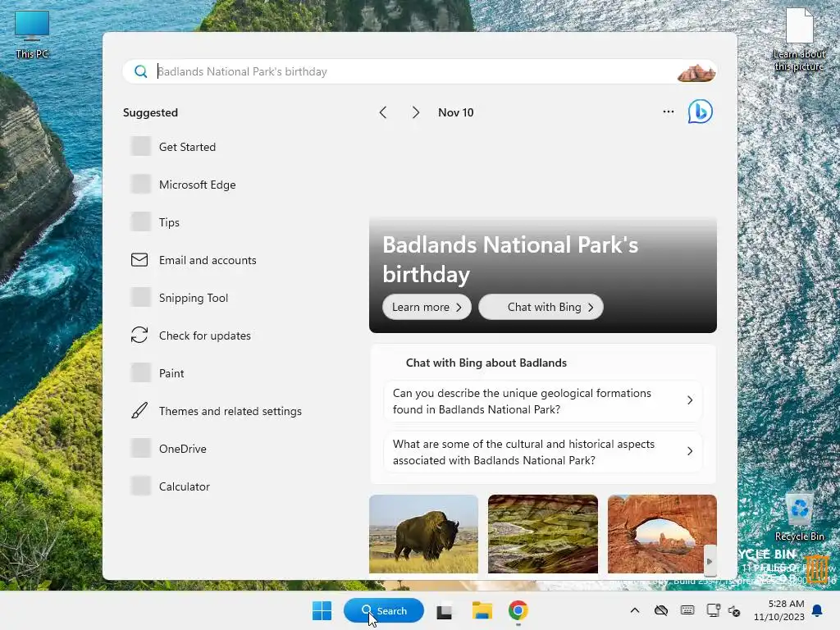This screenshot has width=840, height=630.
Task: Open Snipping Tool from the suggested list
Action: [x=180, y=298]
